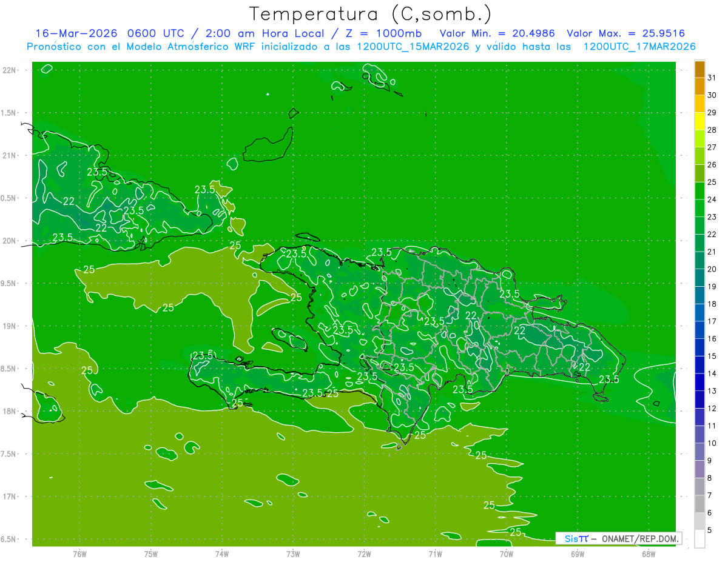Click legend value "12" on color scale
The width and height of the screenshot is (728, 562).
coord(712,408)
